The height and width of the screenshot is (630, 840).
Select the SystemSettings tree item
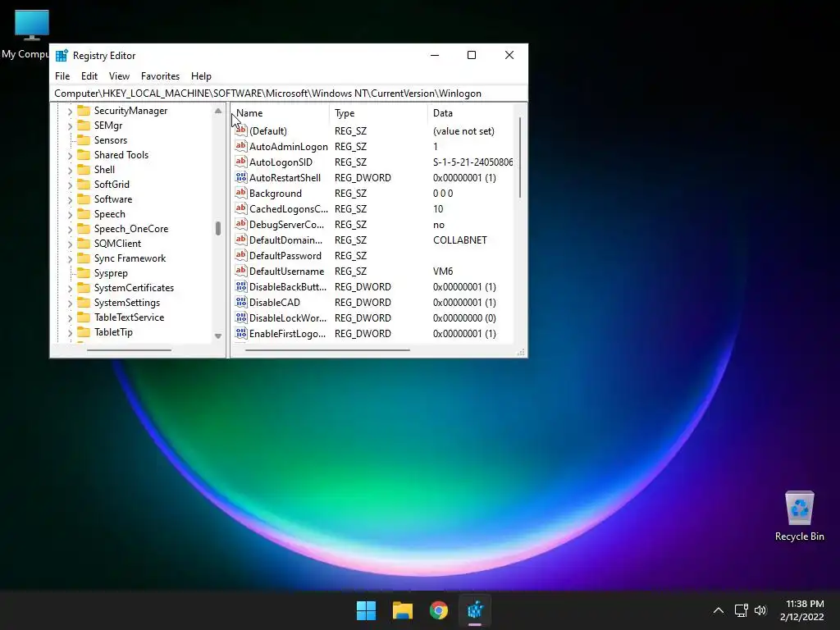(127, 302)
